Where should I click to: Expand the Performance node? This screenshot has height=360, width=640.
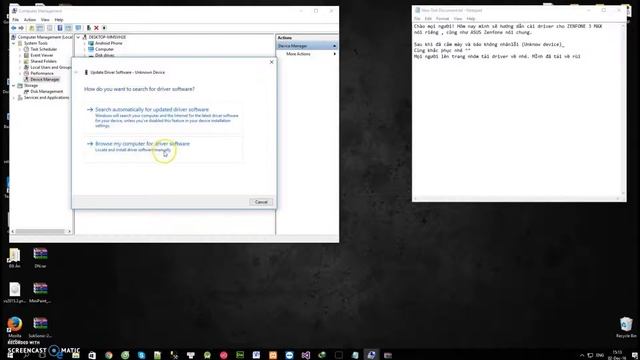pos(20,73)
